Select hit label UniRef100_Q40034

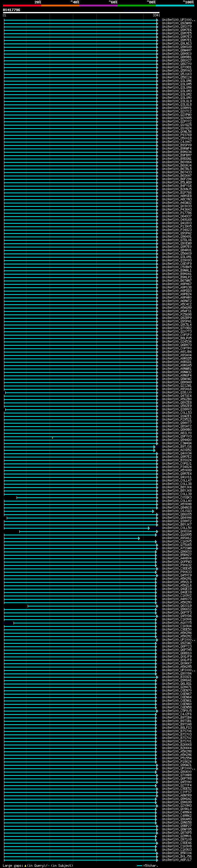click(177, 453)
